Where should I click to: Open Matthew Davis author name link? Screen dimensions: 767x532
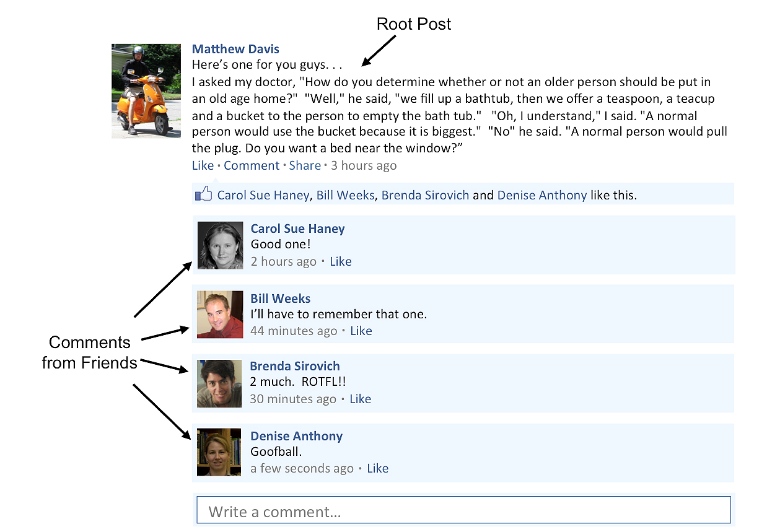click(235, 49)
